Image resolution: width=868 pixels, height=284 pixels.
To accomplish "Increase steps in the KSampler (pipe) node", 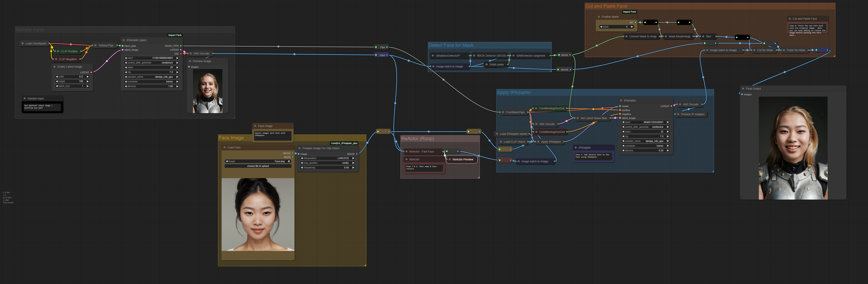I will [177, 67].
